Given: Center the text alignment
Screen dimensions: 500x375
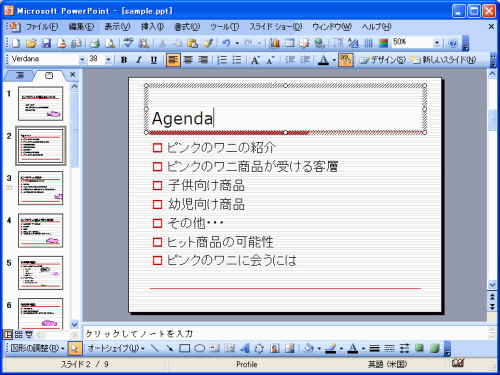Looking at the screenshot, I should (188, 60).
